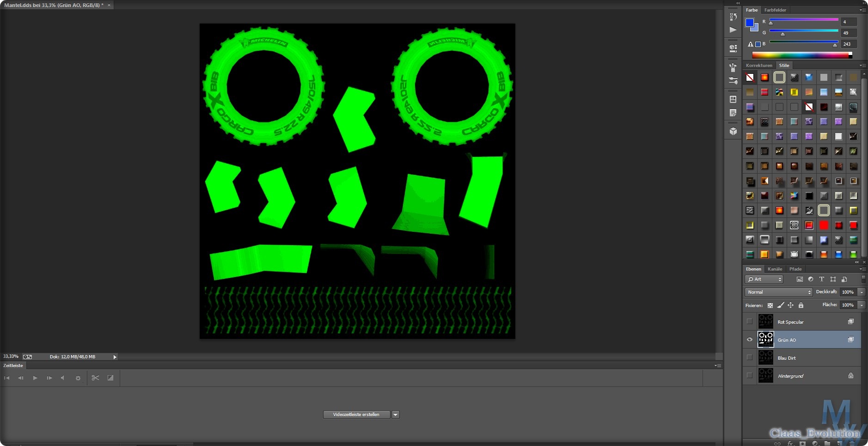Switch to the Kanäle tab
The height and width of the screenshot is (446, 868).
coord(775,269)
